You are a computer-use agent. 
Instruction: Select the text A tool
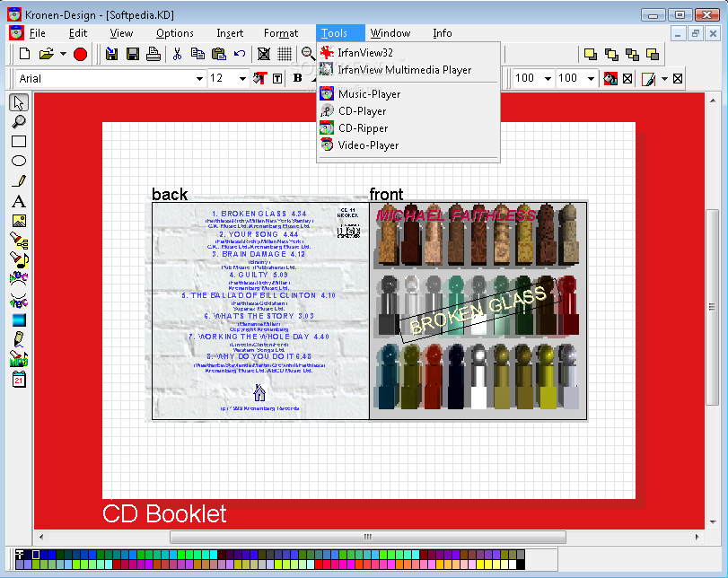(19, 201)
